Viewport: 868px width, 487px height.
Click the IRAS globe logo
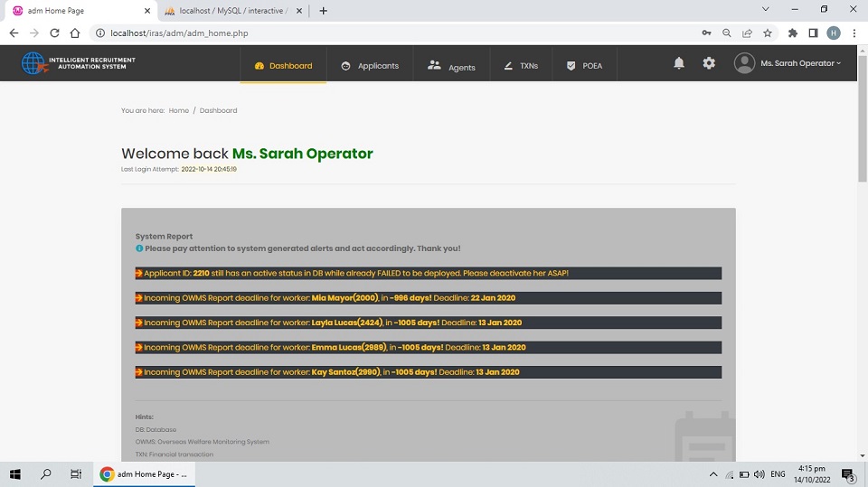(x=33, y=63)
